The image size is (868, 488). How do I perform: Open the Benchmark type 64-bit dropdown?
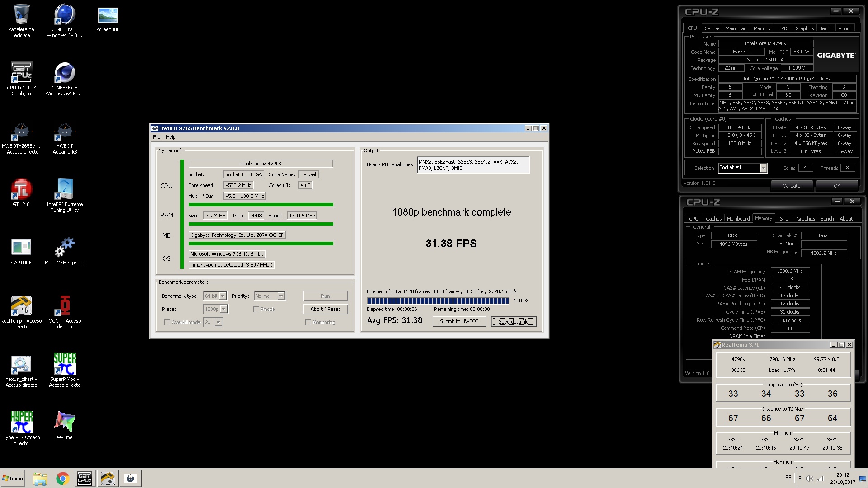coord(215,296)
